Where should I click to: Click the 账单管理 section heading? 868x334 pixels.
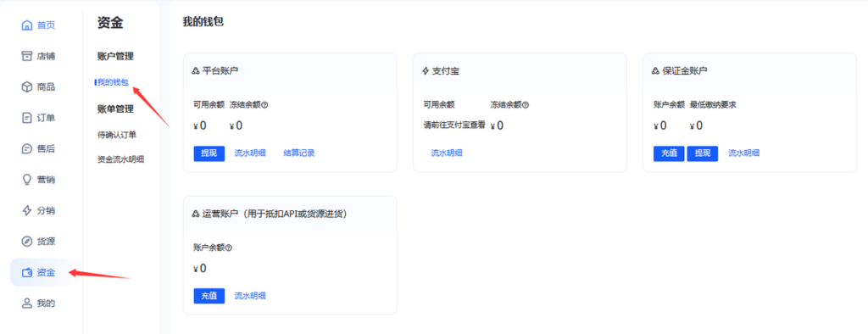click(115, 109)
